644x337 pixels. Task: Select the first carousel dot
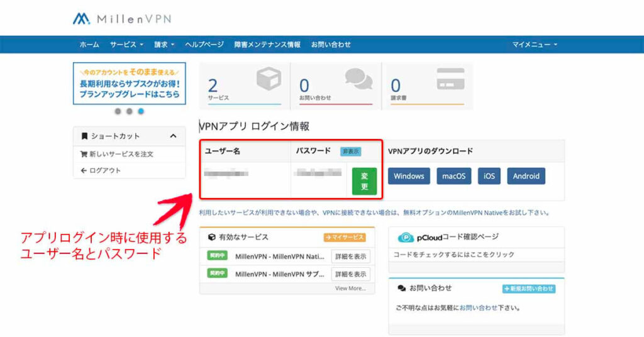(118, 111)
